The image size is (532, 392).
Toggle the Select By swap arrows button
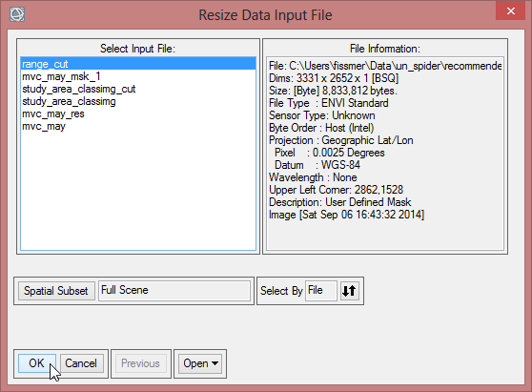pos(349,291)
